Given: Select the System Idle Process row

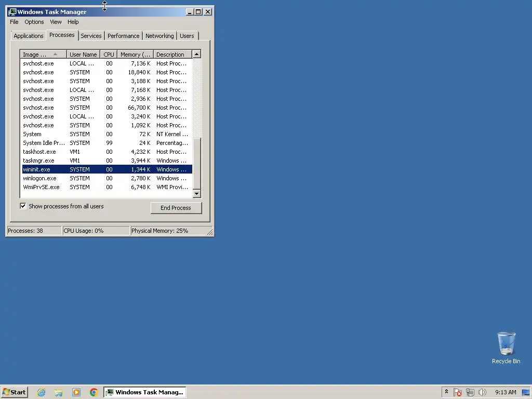Looking at the screenshot, I should tap(107, 143).
